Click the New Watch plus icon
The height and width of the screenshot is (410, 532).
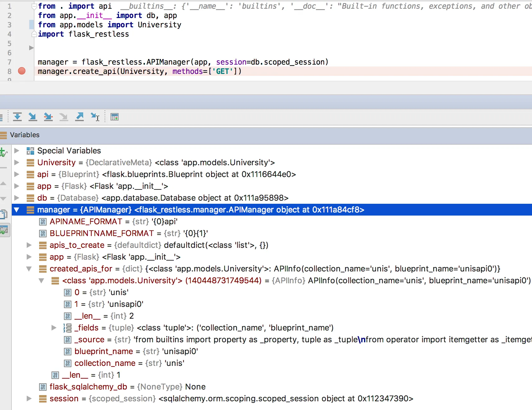3,153
